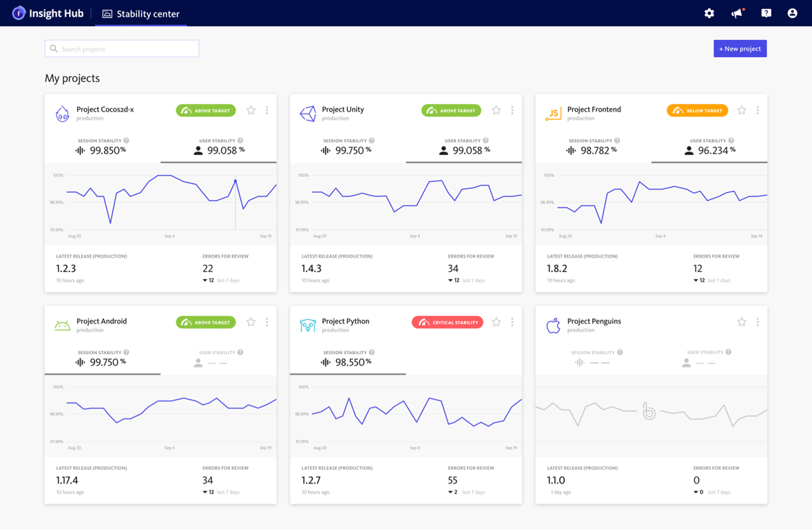Image resolution: width=812 pixels, height=529 pixels.
Task: Open the user account profile icon
Action: (792, 12)
